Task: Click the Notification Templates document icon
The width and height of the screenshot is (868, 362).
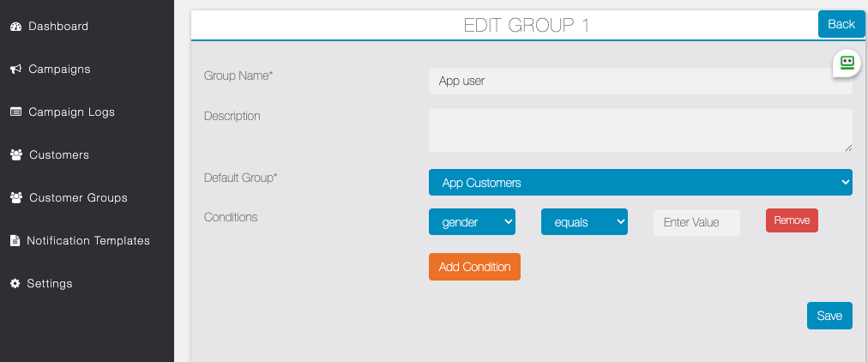Action: (x=15, y=241)
